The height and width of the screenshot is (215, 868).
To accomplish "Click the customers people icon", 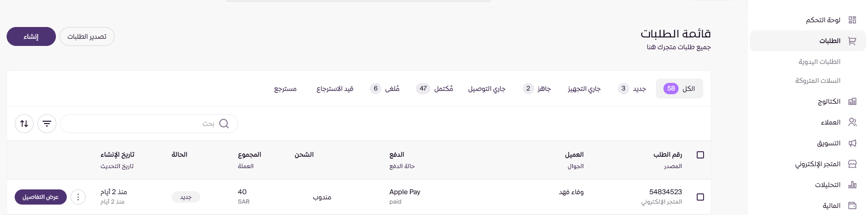I will point(852,122).
